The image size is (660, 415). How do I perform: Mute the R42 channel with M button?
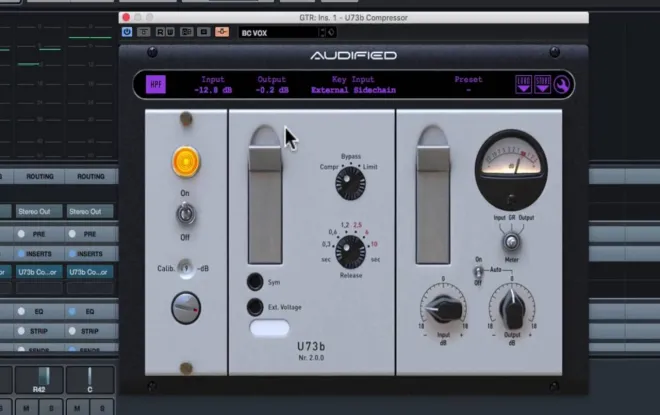tap(27, 407)
